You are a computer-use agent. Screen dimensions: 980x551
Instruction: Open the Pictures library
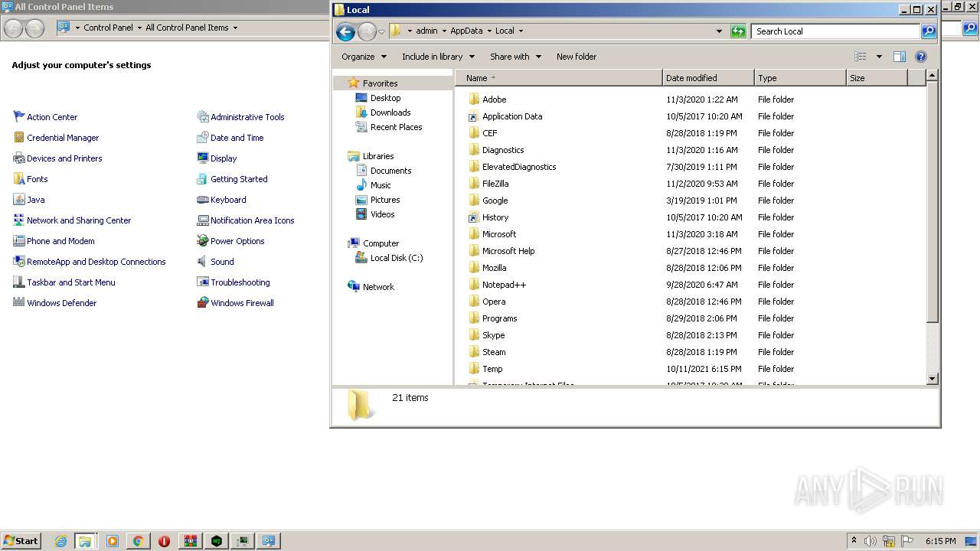pos(385,200)
